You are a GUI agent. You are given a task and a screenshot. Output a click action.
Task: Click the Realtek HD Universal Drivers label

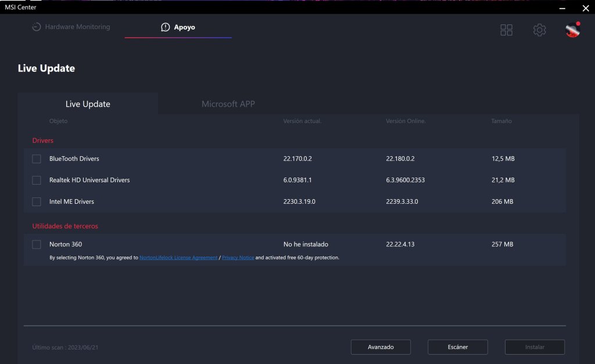coord(89,180)
